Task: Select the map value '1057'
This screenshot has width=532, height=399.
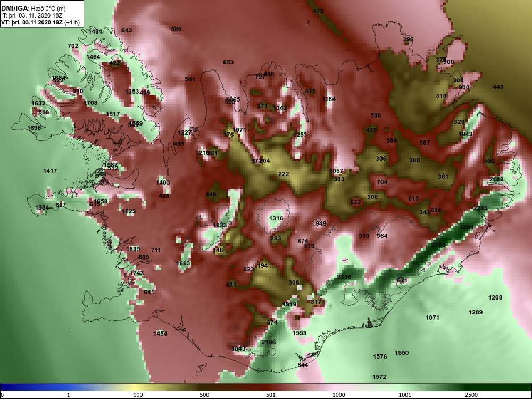Action: click(x=337, y=171)
